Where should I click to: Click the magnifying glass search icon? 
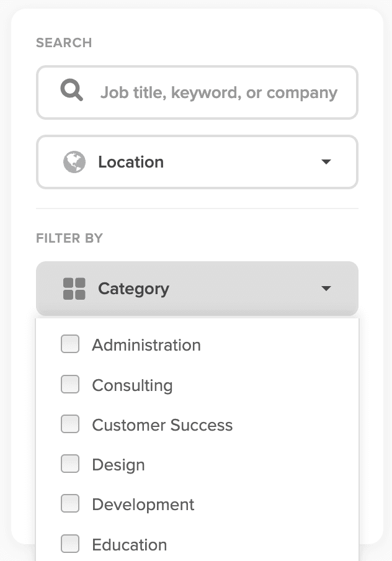pyautogui.click(x=72, y=92)
